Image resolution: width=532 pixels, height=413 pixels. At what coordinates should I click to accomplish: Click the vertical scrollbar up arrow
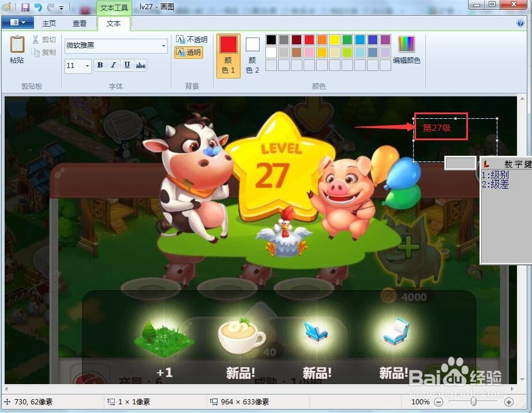pos(522,99)
